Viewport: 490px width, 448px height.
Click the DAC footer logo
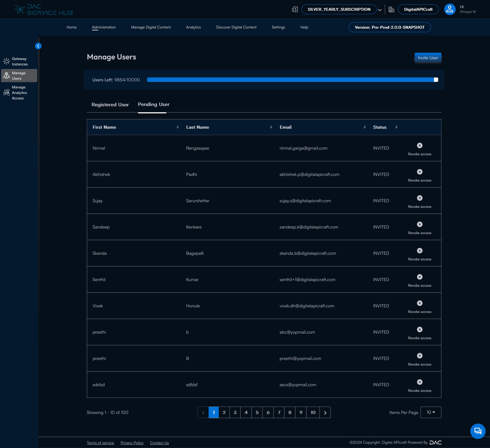pyautogui.click(x=435, y=443)
